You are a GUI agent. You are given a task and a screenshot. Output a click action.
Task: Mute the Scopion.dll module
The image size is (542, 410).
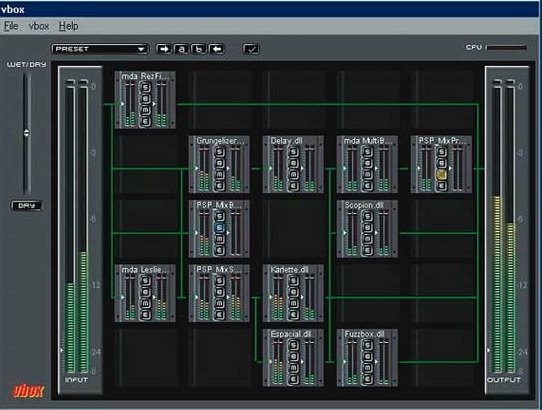coord(367,239)
